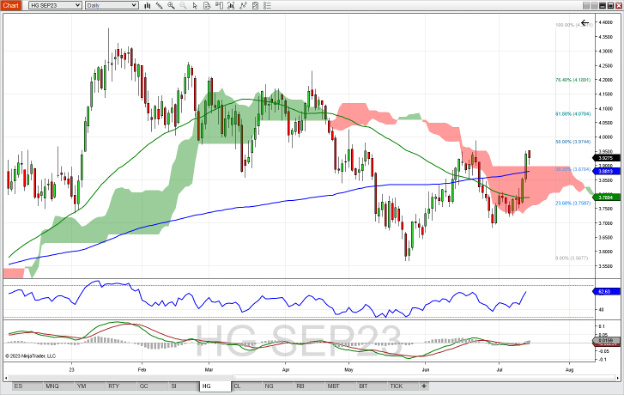Switch to the BIT tab
This screenshot has width=624, height=396.
tap(371, 386)
